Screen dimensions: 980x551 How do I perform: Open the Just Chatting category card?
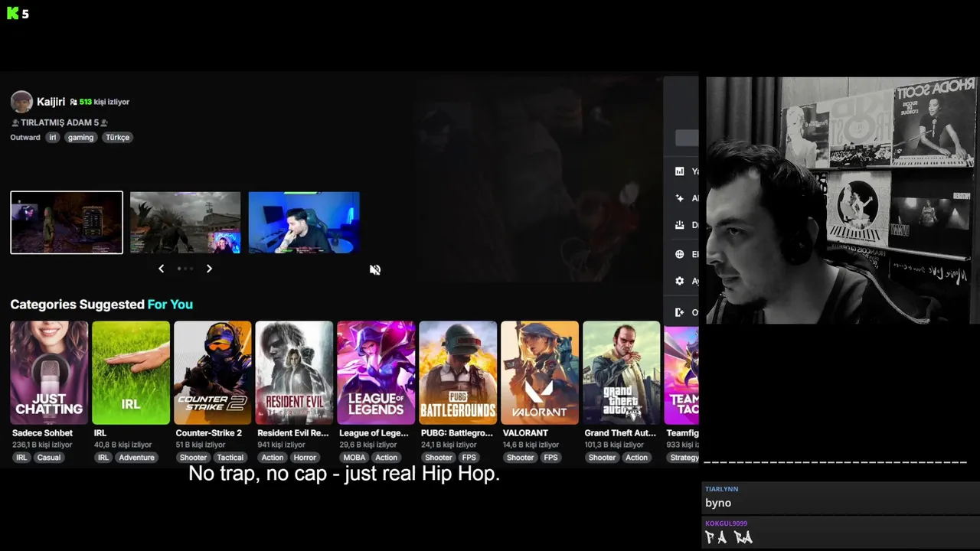tap(49, 373)
